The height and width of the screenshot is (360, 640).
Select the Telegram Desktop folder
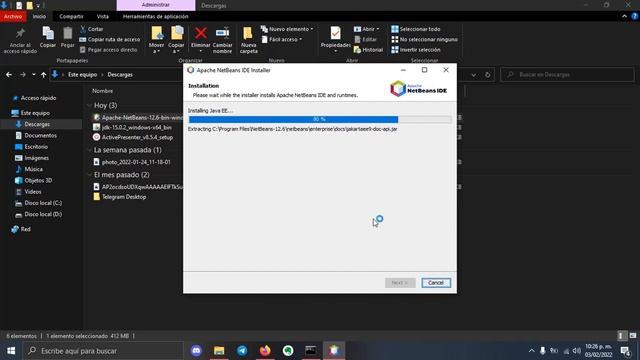(x=124, y=197)
